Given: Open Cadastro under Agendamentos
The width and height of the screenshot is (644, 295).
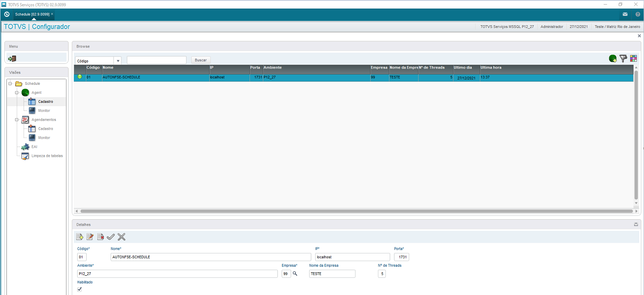Looking at the screenshot, I should [x=45, y=128].
